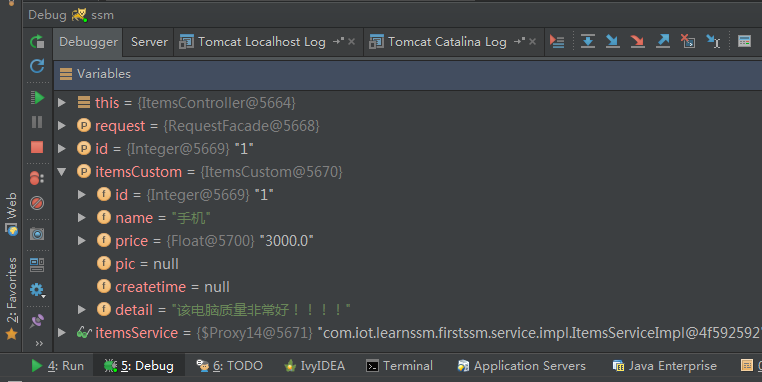
Task: Click the parameter icon beside 'request'
Action: point(84,125)
